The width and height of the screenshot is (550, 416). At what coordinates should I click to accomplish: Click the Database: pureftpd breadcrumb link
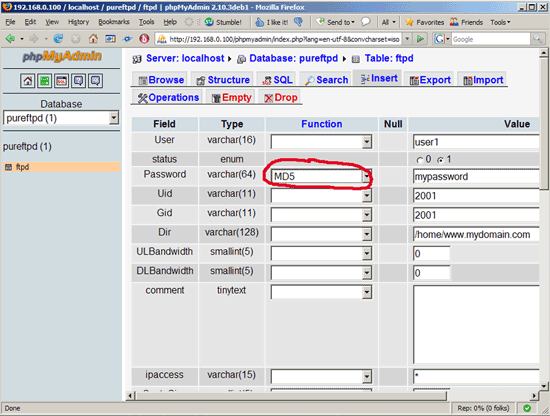(293, 58)
